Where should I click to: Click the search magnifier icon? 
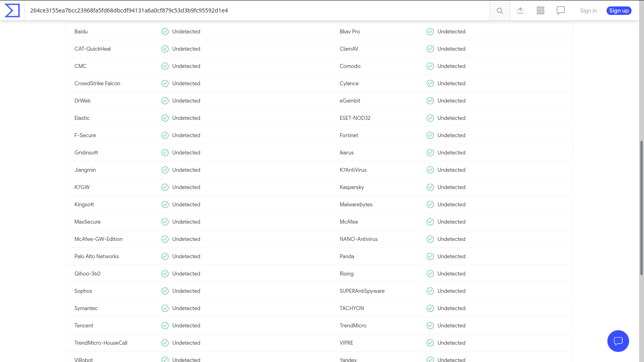pyautogui.click(x=500, y=11)
